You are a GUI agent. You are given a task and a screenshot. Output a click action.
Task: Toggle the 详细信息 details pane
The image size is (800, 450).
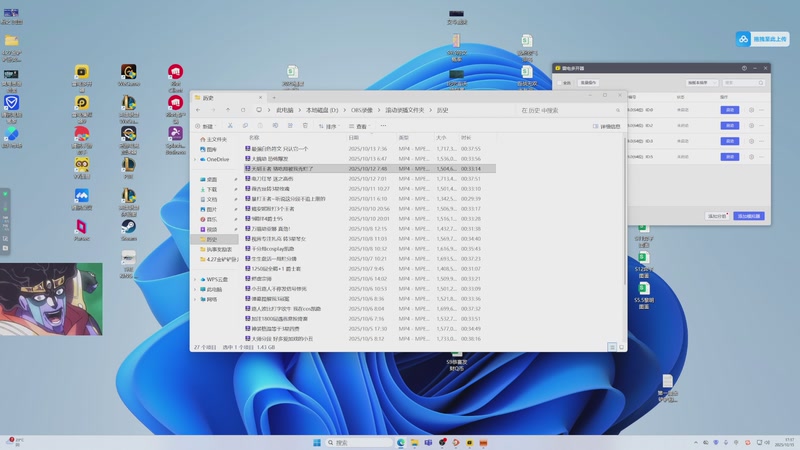[x=607, y=127]
